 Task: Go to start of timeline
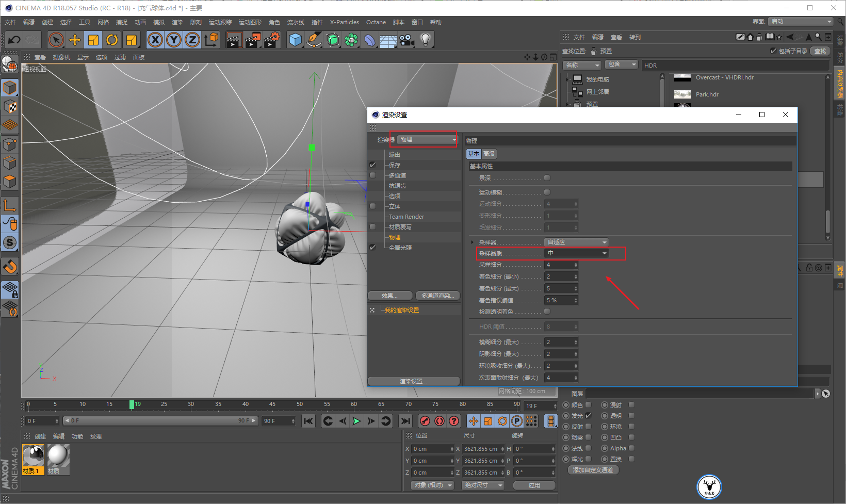tap(308, 421)
